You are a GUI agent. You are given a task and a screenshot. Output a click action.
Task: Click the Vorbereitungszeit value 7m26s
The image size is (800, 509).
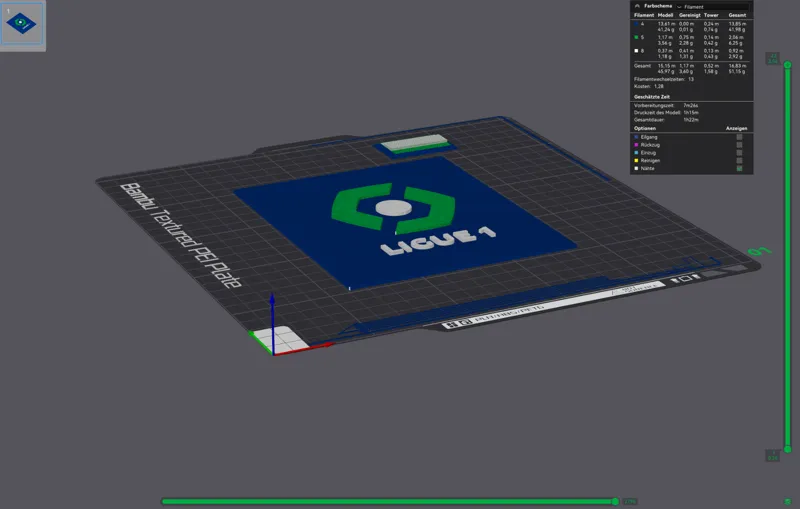click(x=691, y=106)
